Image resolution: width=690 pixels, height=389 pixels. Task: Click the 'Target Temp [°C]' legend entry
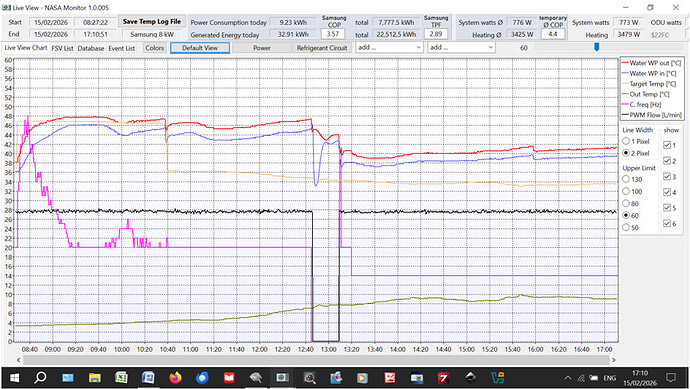point(649,84)
